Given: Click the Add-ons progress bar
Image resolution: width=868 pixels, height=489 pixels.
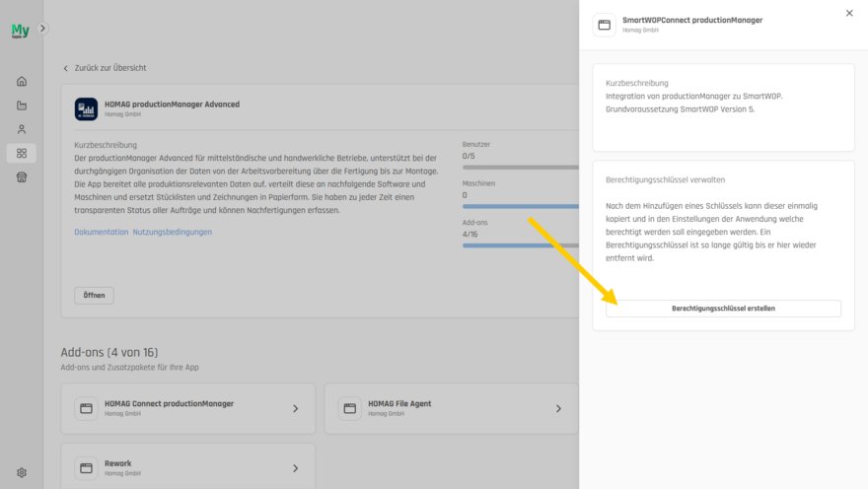Looking at the screenshot, I should (x=521, y=245).
